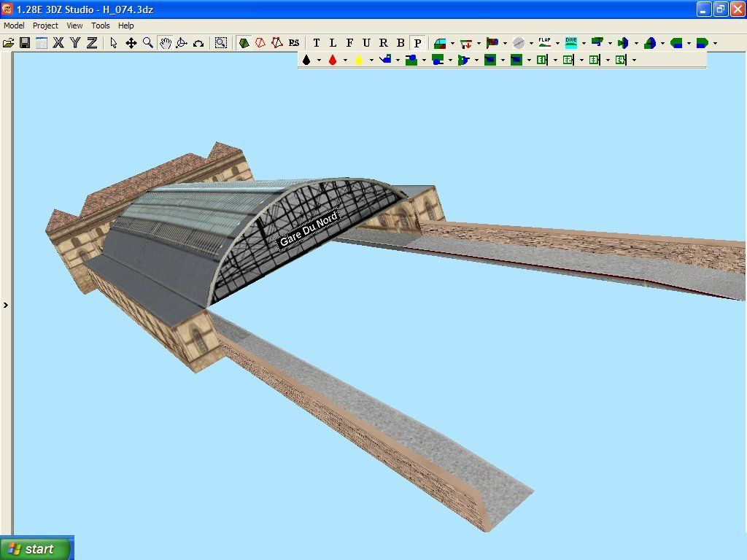Screen dimensions: 747x560
Task: Switch to Perspective view with the P button
Action: click(x=418, y=43)
